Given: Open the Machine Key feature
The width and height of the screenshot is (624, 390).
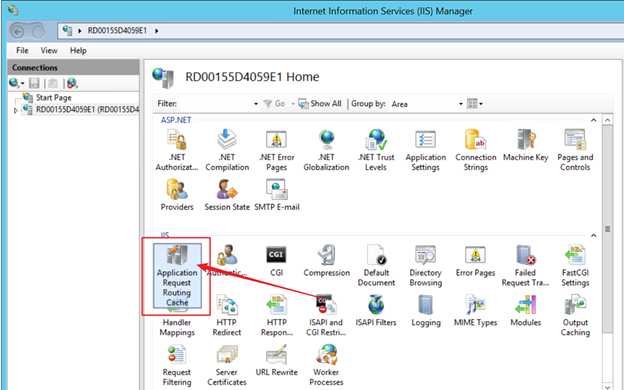Looking at the screenshot, I should 525,146.
